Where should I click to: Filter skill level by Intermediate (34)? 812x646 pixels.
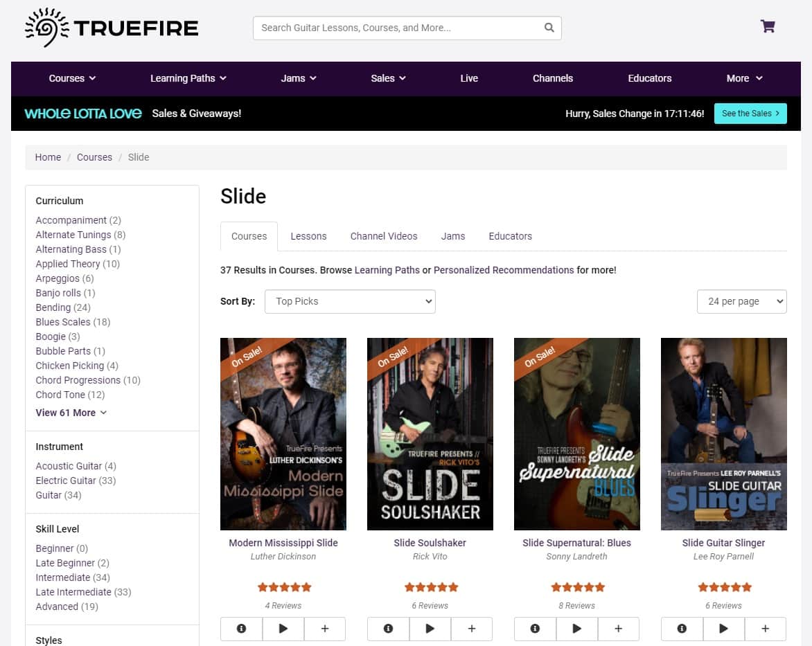(73, 577)
